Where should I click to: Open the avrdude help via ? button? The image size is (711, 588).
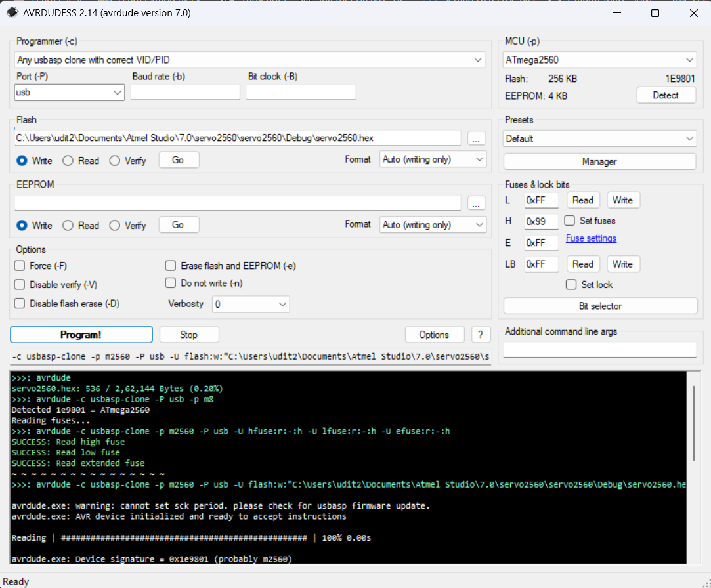(x=481, y=335)
